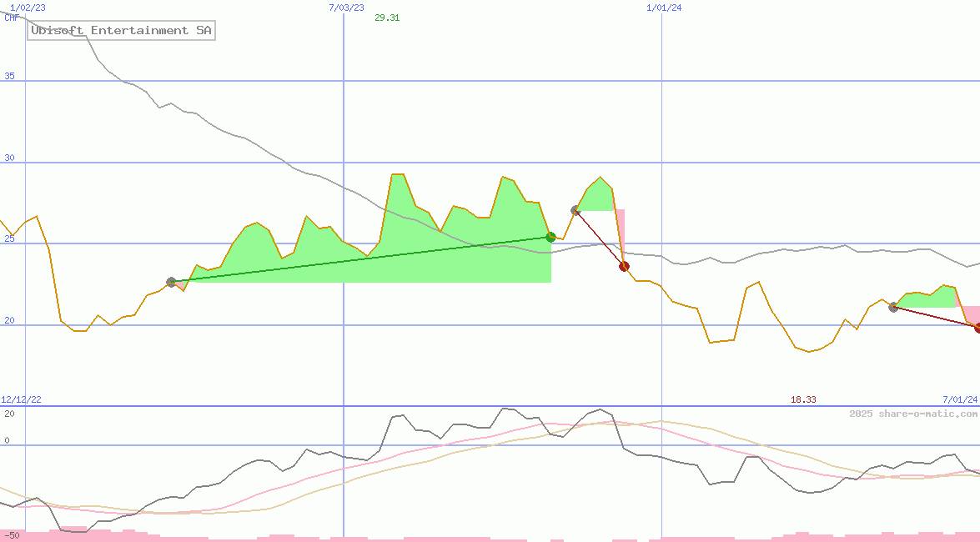Click the Ubisoft Entertainment SA title box
The image size is (980, 542).
coord(122,31)
